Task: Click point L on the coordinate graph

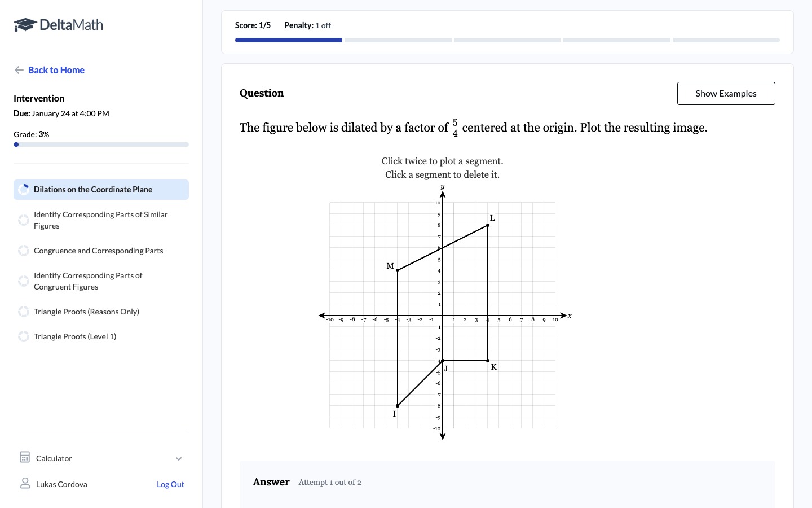Action: pyautogui.click(x=488, y=225)
